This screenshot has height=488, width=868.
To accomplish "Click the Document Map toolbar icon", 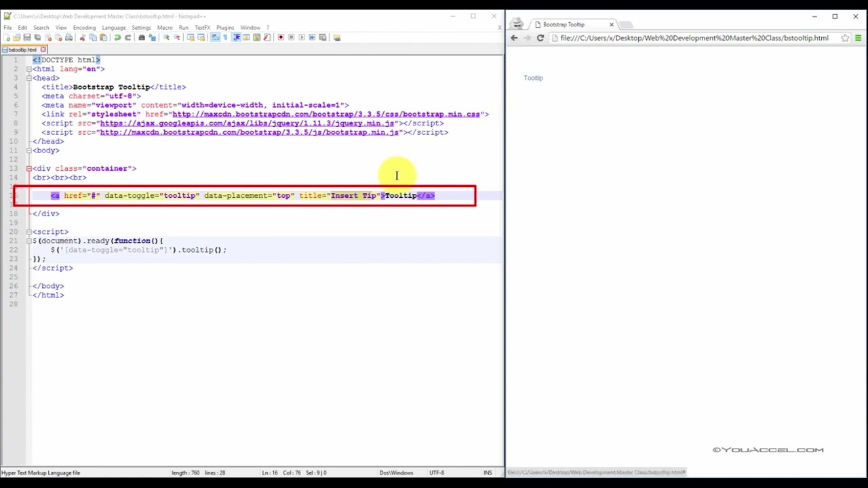I will click(256, 37).
